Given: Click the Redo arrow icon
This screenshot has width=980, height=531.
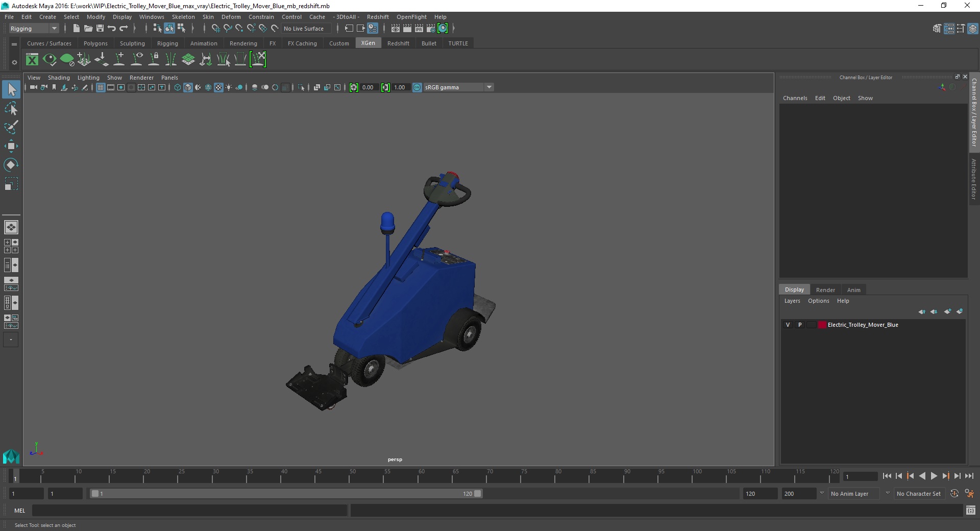Looking at the screenshot, I should (x=124, y=29).
